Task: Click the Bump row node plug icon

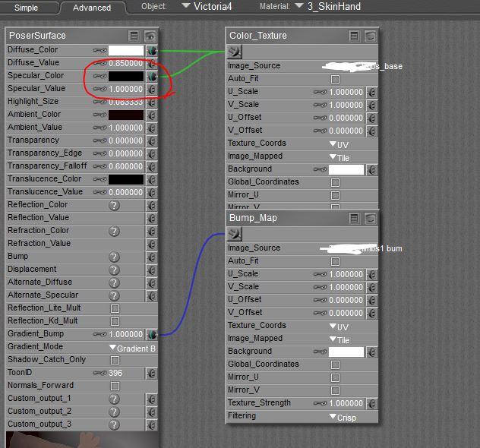Action: [x=152, y=257]
